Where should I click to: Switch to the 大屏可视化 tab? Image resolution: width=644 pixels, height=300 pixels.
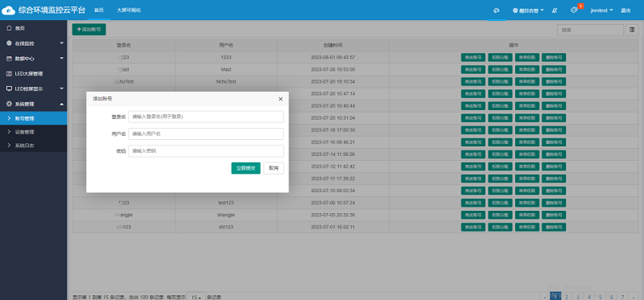point(129,10)
